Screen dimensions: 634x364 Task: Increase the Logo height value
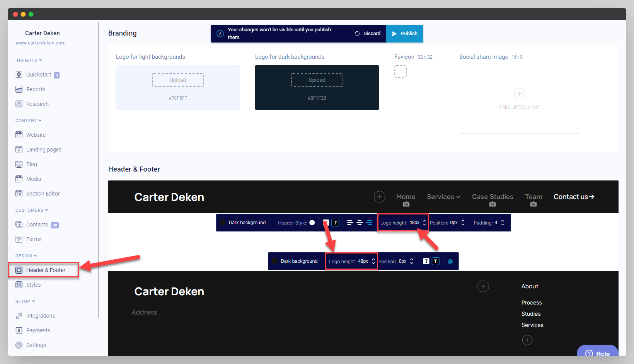424,220
